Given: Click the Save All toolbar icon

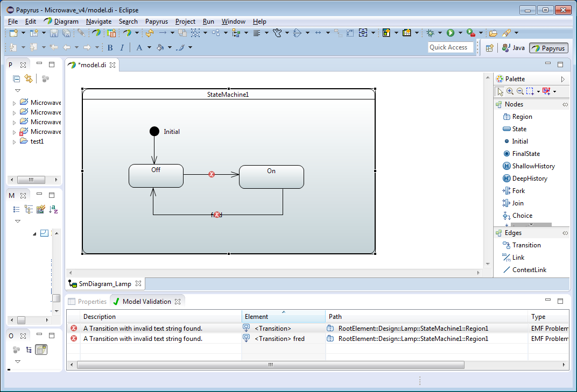Looking at the screenshot, I should point(67,33).
